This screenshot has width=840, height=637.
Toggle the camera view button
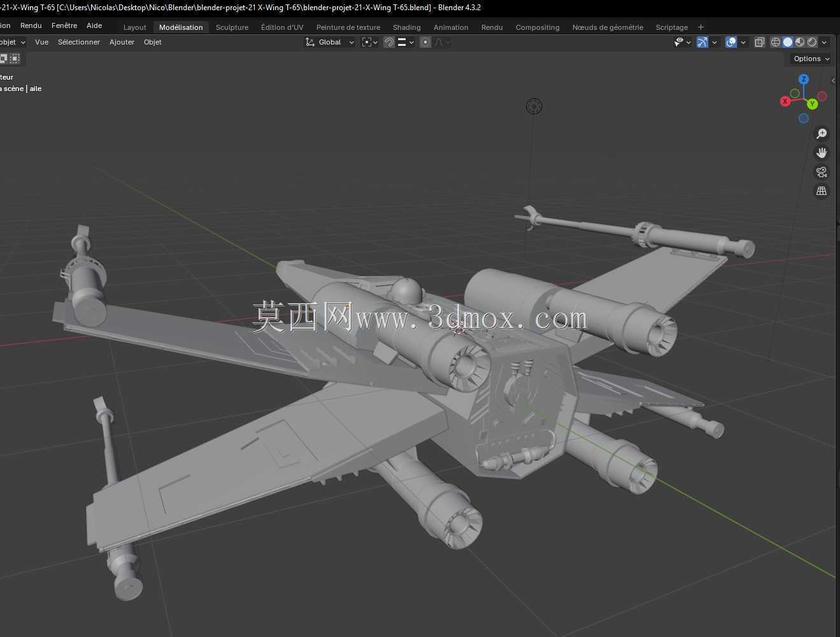click(822, 172)
